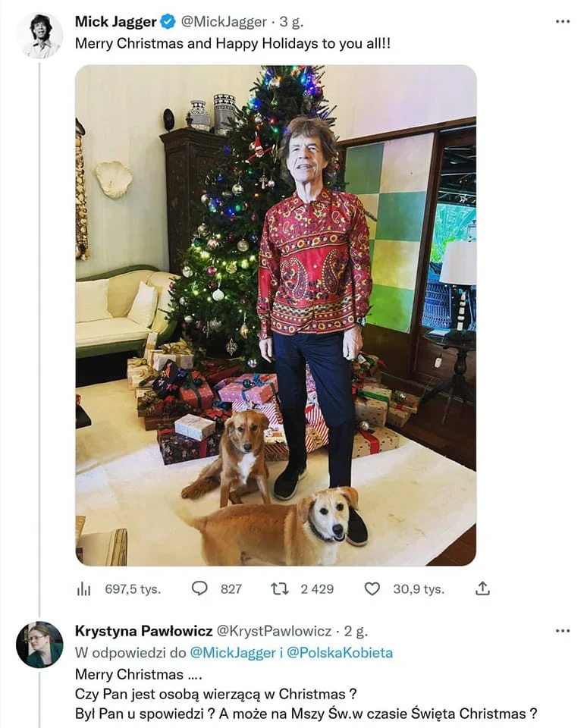Like the tweet with the heart icon
Screen dimensions: 587x728
(372, 588)
